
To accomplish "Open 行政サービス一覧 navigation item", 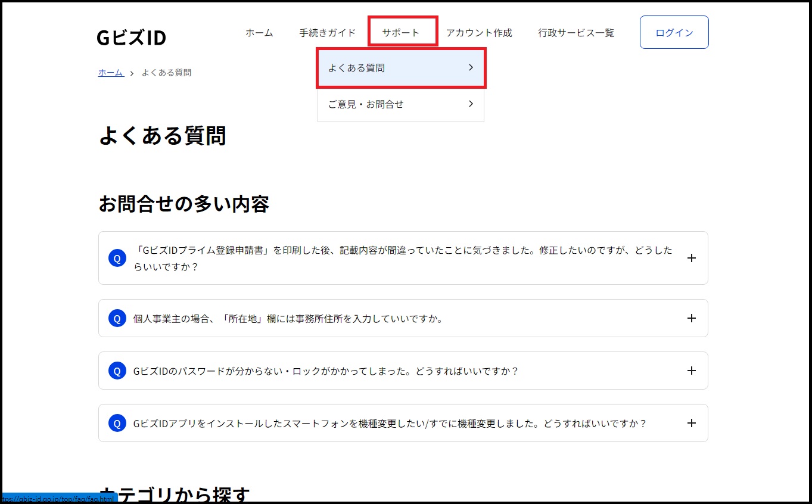I will tap(576, 33).
